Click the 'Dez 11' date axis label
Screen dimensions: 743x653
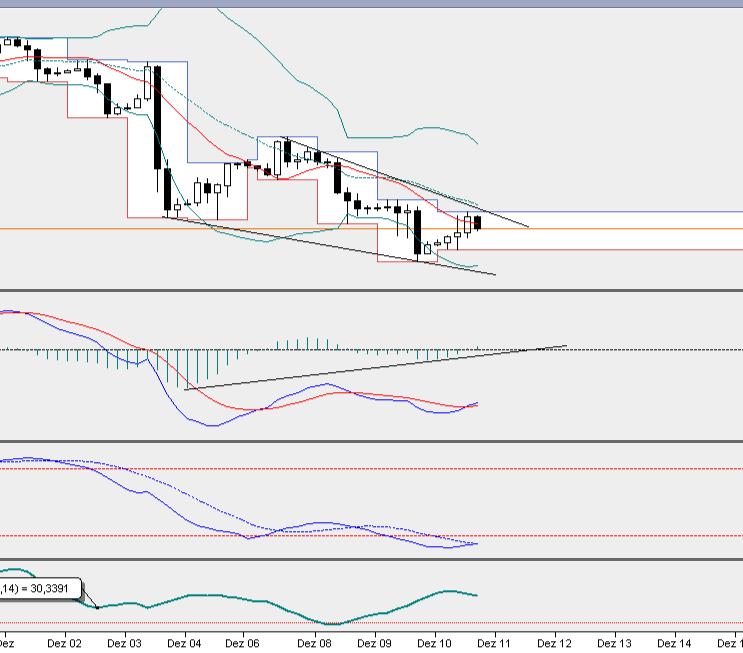click(x=494, y=643)
